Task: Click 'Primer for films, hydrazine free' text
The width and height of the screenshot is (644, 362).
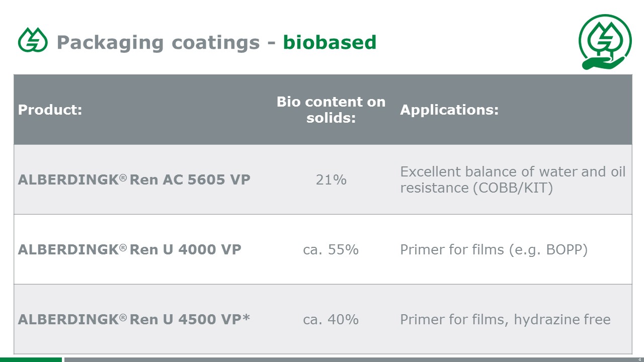Action: pyautogui.click(x=505, y=319)
